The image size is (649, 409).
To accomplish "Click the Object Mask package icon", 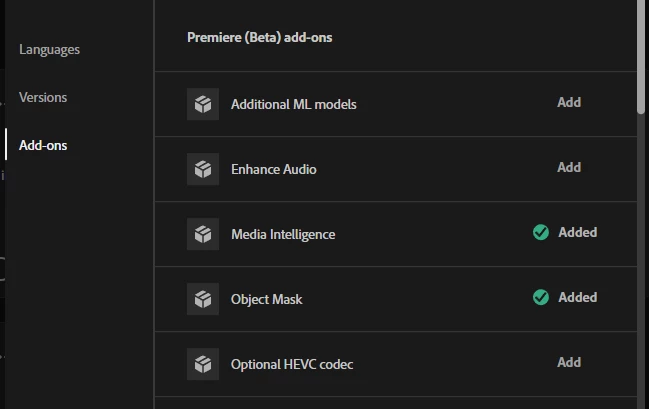I will [203, 299].
